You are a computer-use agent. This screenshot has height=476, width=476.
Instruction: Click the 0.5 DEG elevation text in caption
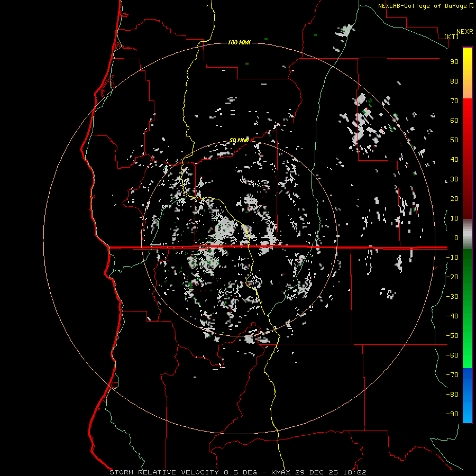coord(240,472)
